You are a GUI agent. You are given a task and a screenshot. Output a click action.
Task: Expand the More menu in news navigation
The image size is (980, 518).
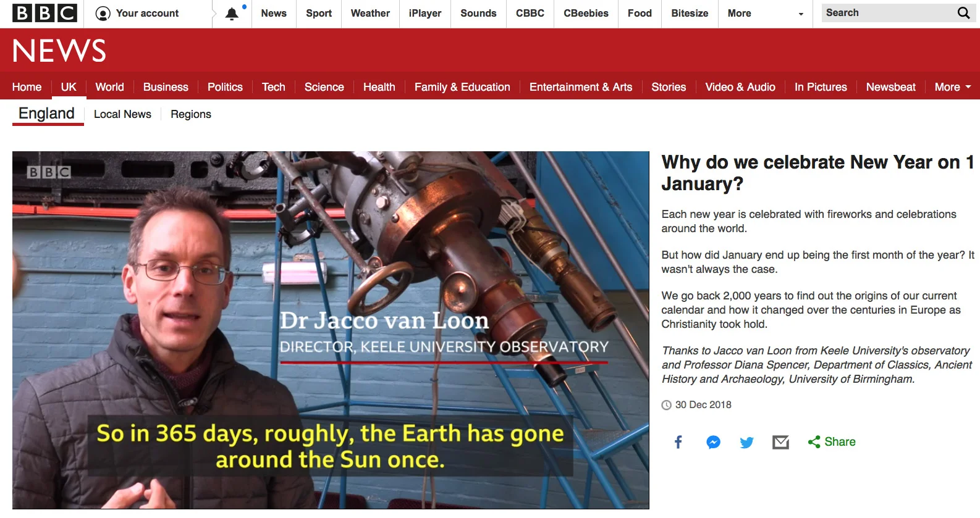click(953, 87)
